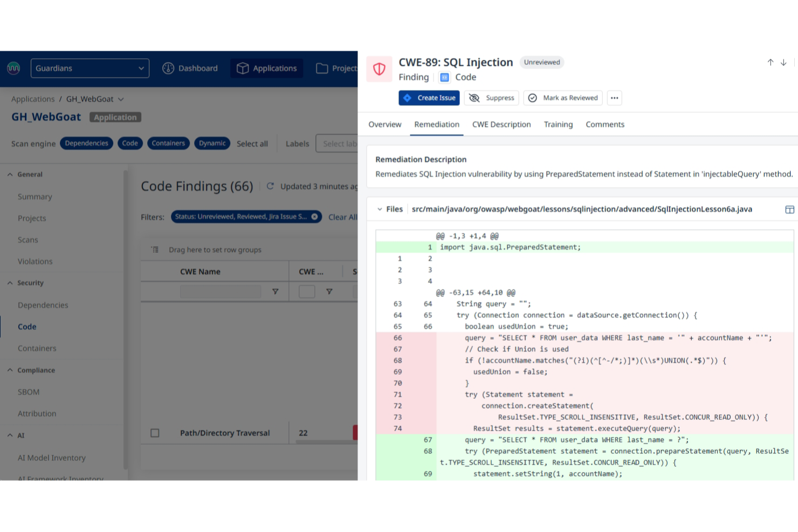Open Projects via the folder icon
The height and width of the screenshot is (532, 798).
pyautogui.click(x=322, y=68)
